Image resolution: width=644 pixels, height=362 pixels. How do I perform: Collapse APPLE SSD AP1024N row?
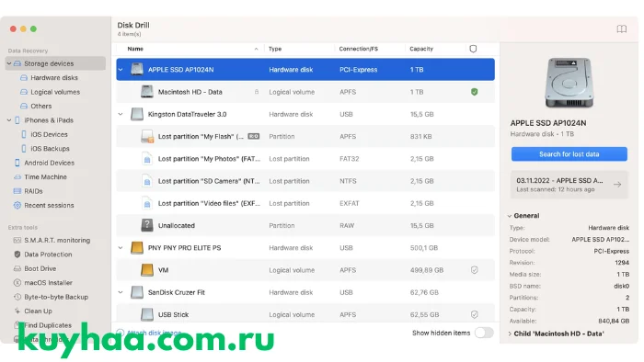(121, 70)
